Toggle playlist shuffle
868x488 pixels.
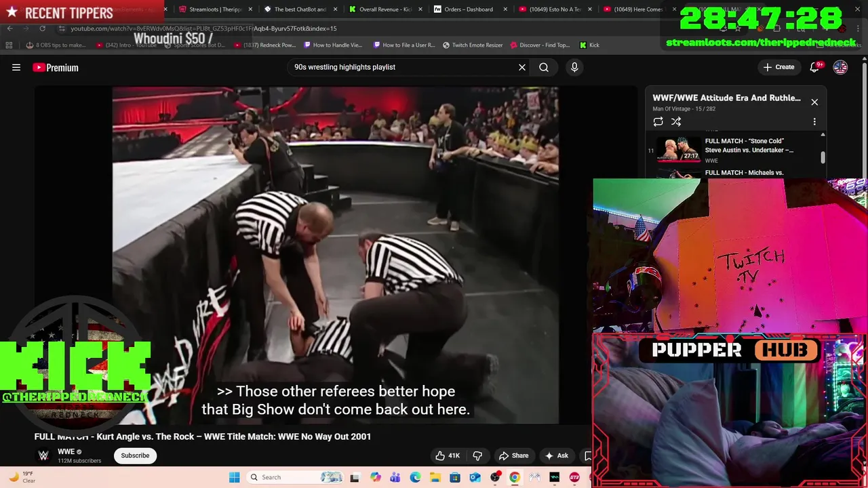[676, 122]
